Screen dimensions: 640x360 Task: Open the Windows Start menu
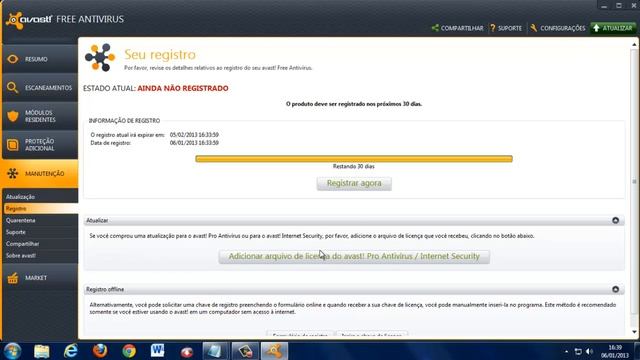(12, 351)
